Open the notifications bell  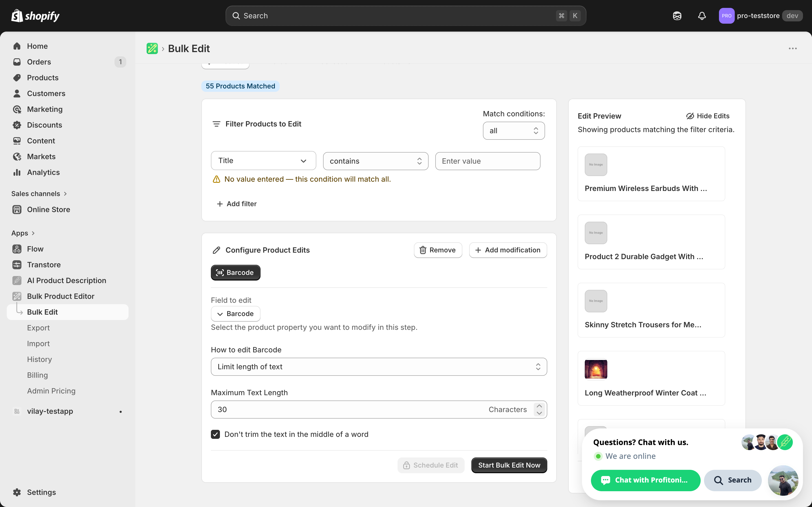pos(701,16)
